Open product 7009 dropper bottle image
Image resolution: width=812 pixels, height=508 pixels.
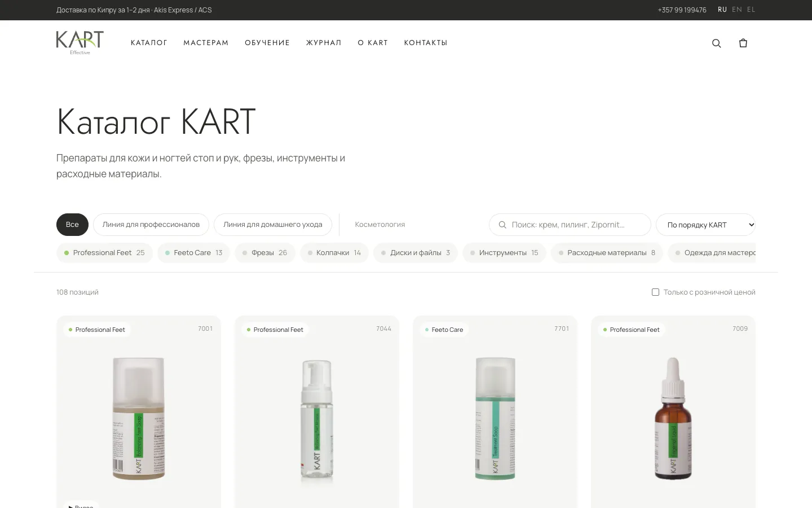673,418
